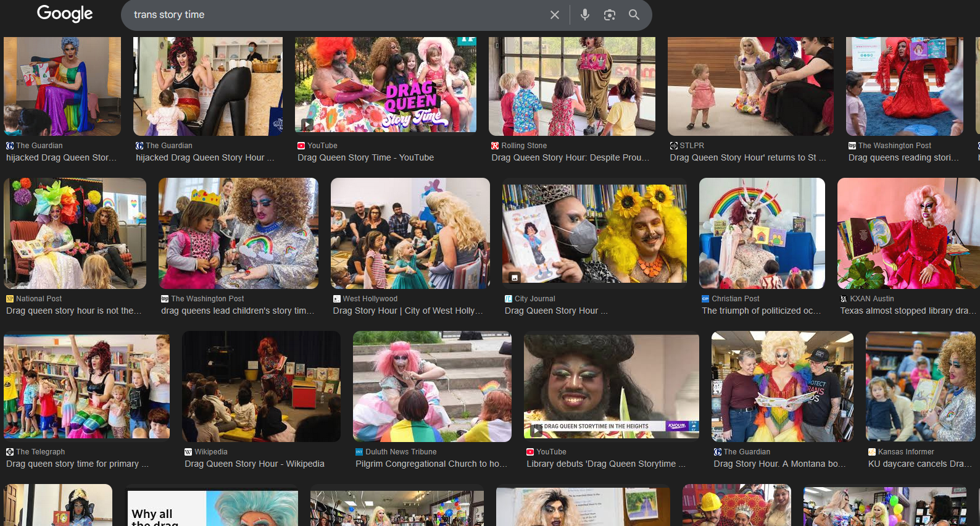Image resolution: width=980 pixels, height=526 pixels.
Task: Click the STLPR source favicon
Action: (674, 146)
